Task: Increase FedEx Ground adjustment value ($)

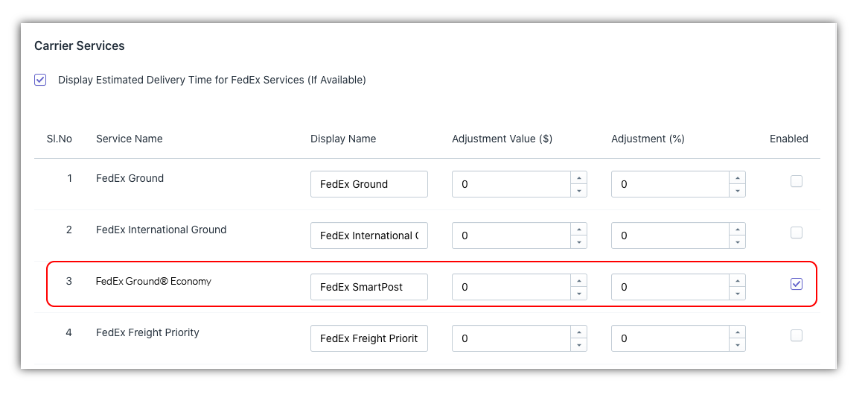Action: pyautogui.click(x=578, y=178)
